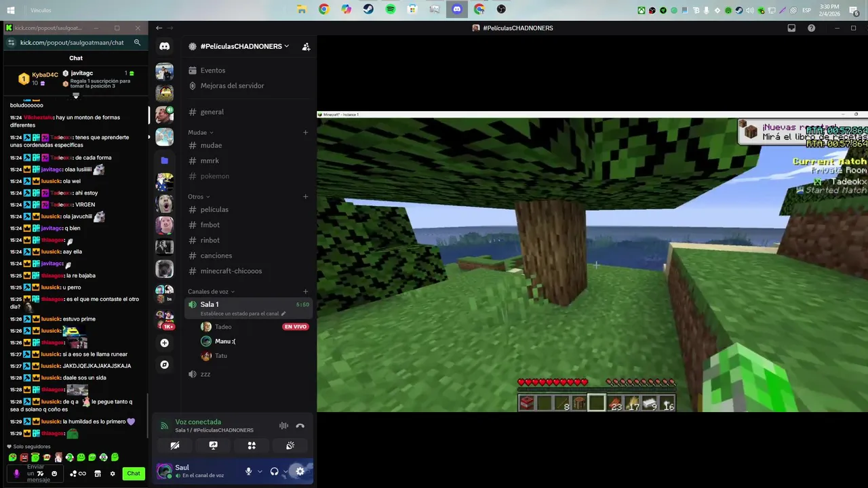Open the mudae text channel

tap(248, 146)
